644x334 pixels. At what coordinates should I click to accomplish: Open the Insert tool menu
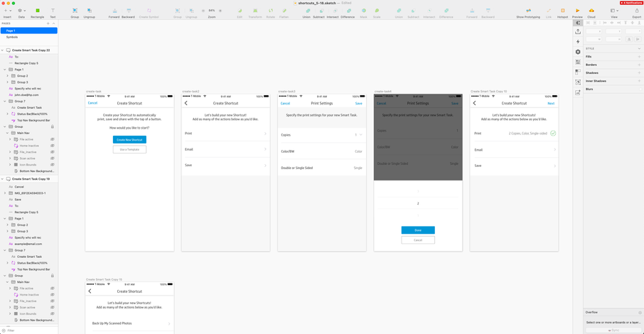click(7, 11)
